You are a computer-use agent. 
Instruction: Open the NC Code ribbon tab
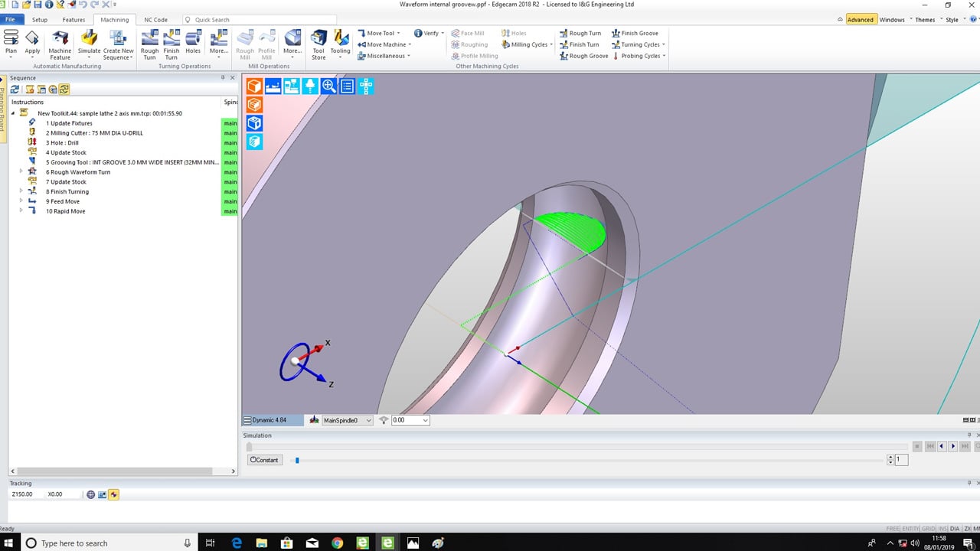point(155,20)
